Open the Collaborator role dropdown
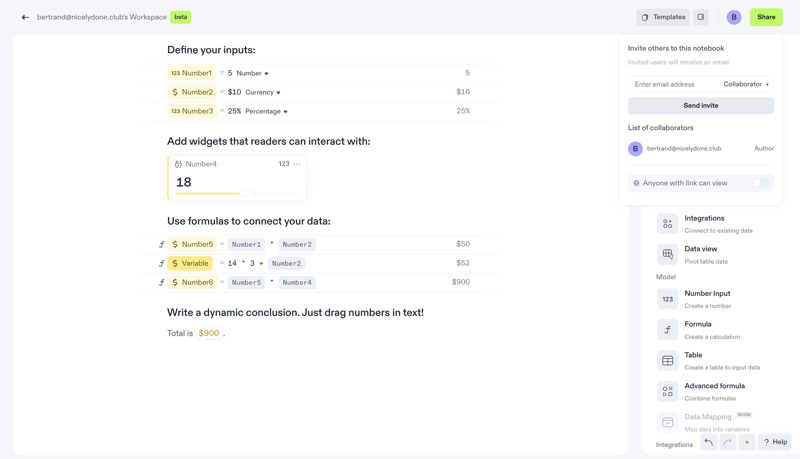This screenshot has width=800, height=459. click(x=746, y=84)
